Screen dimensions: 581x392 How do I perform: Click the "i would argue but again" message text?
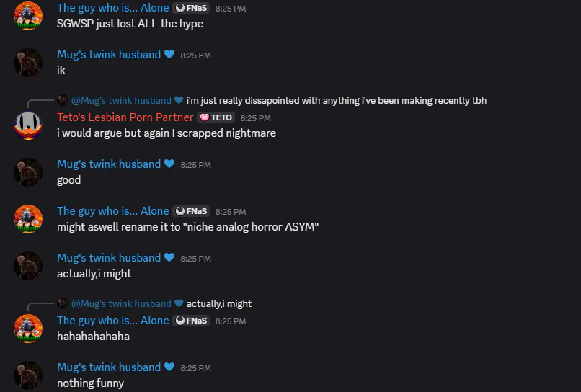tap(167, 133)
